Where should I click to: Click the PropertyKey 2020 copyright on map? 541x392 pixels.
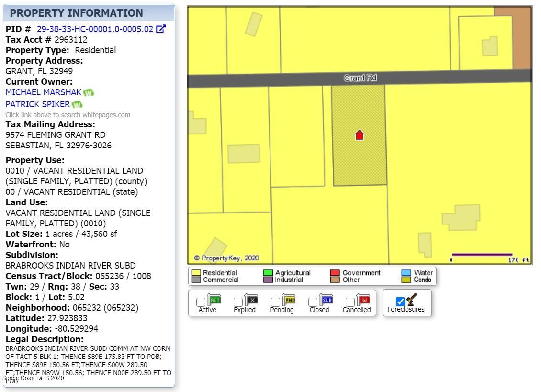coord(226,258)
